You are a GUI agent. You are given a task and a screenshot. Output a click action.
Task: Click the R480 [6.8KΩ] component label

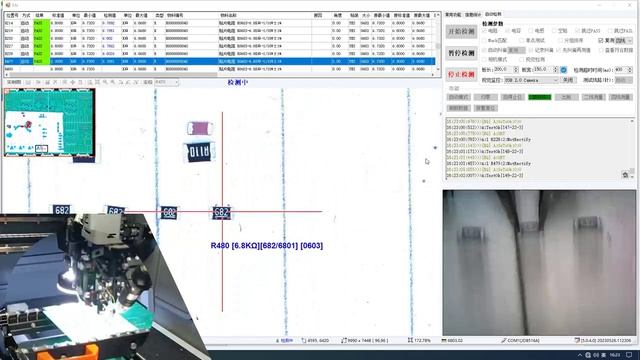coord(267,246)
